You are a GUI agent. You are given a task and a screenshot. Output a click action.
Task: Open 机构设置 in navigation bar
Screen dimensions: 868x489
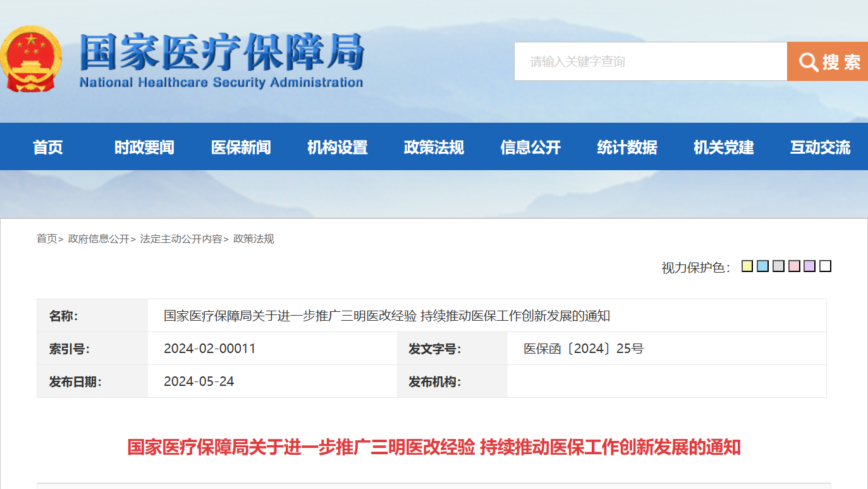click(338, 147)
